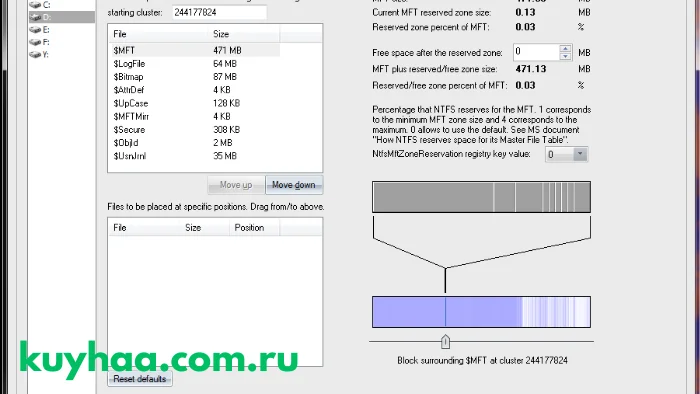The height and width of the screenshot is (394, 700).
Task: Select the Y: drive icon
Action: click(35, 54)
